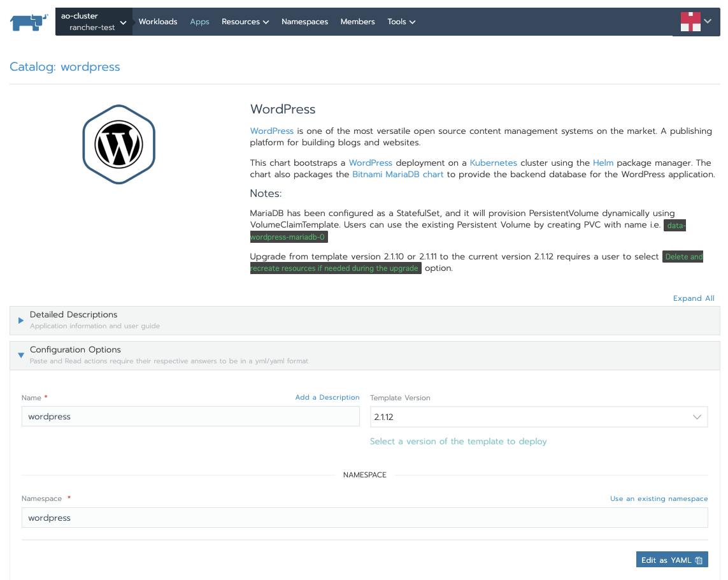
Task: Open the user menu chevron beside avatar
Action: coord(708,21)
